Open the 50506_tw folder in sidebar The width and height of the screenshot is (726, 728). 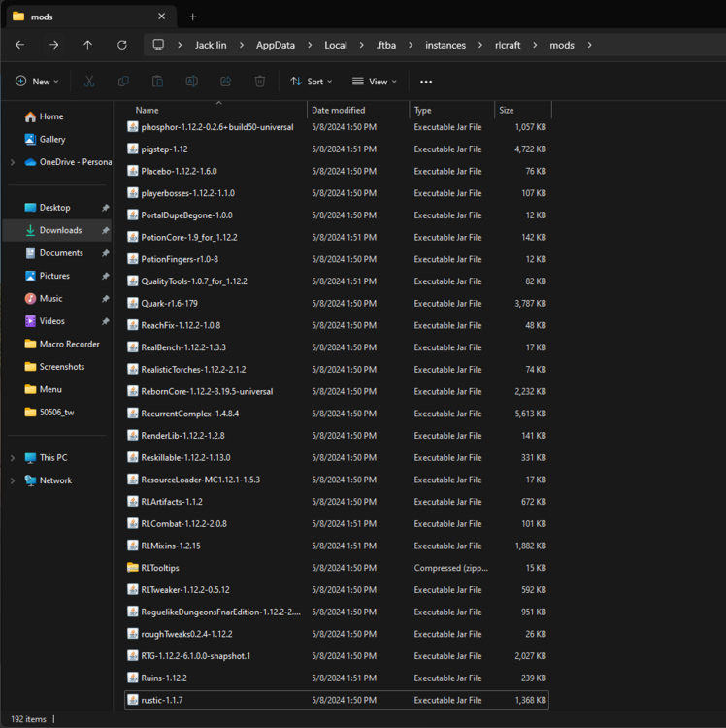[x=49, y=413]
